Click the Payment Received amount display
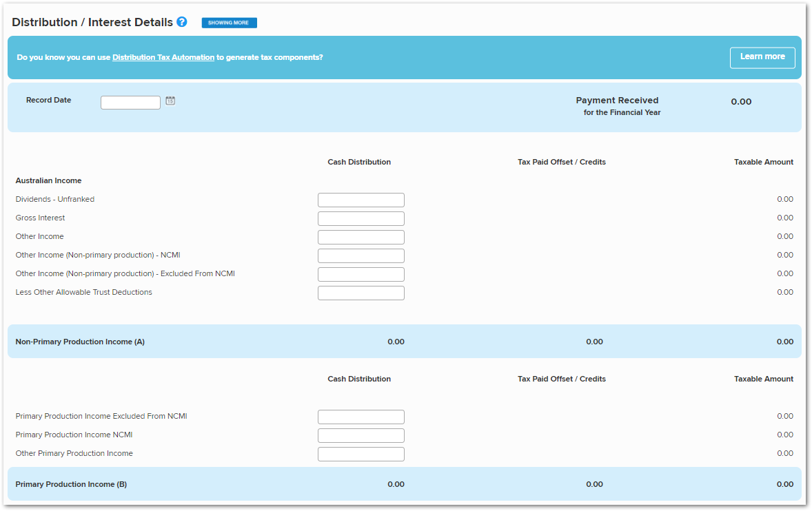Viewport: 812px width, 511px height. 741,101
